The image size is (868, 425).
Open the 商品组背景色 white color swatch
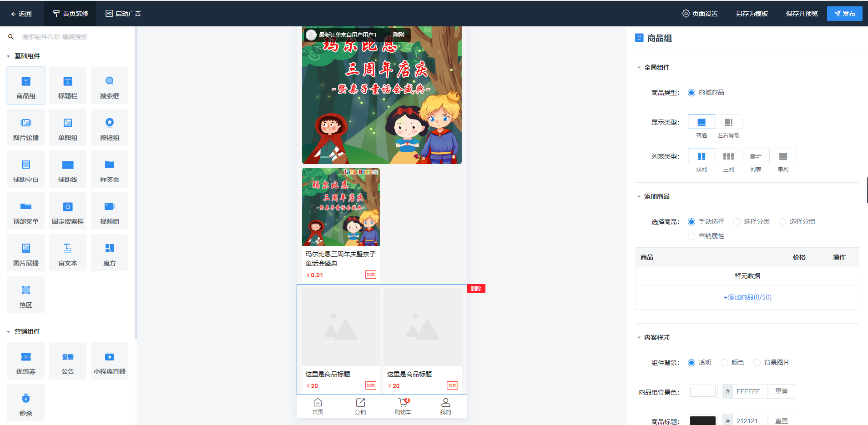point(703,391)
